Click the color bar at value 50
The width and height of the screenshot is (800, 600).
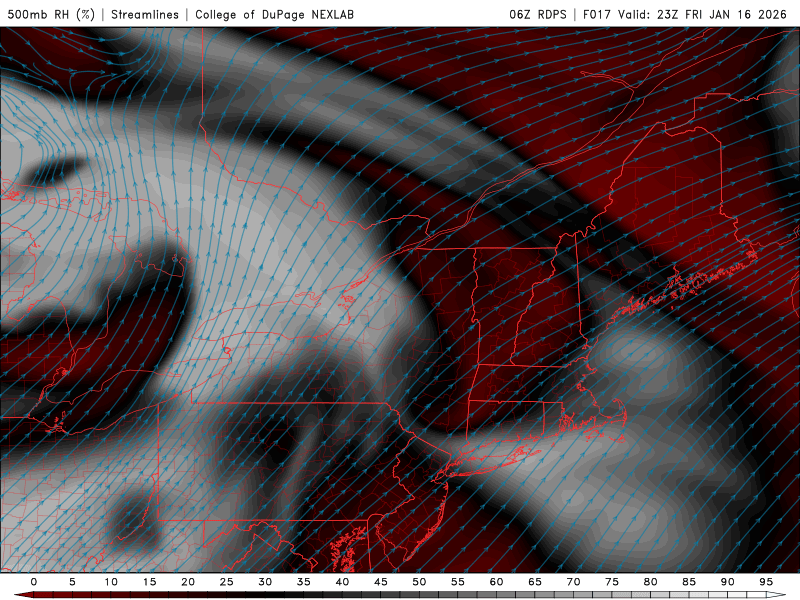click(x=419, y=595)
